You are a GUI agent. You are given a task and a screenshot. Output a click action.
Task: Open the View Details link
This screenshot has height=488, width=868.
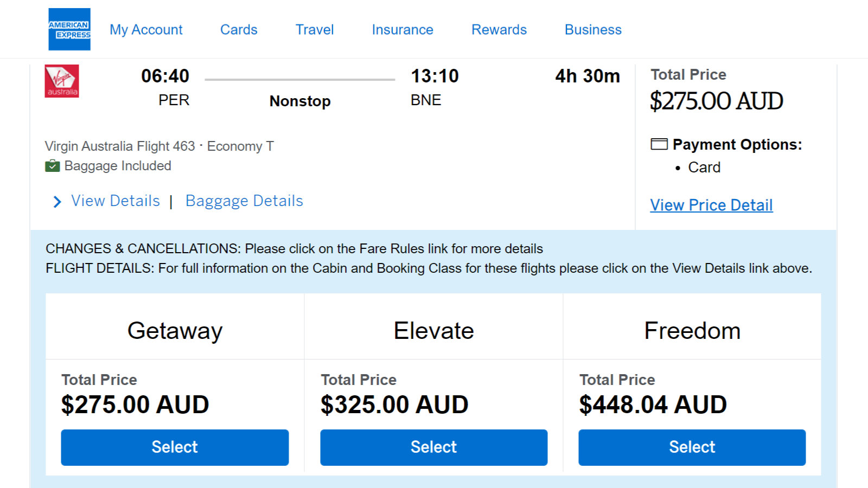point(116,201)
